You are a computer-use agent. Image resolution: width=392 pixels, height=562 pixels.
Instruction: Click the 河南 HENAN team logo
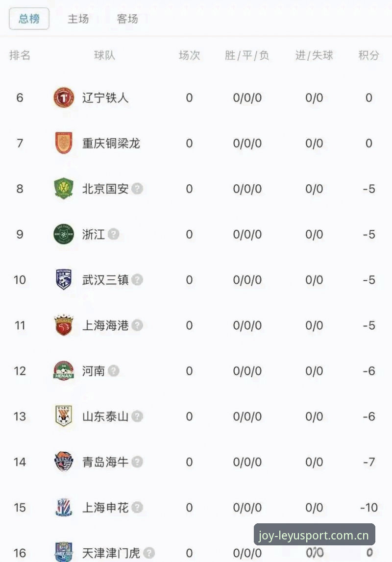pos(64,370)
